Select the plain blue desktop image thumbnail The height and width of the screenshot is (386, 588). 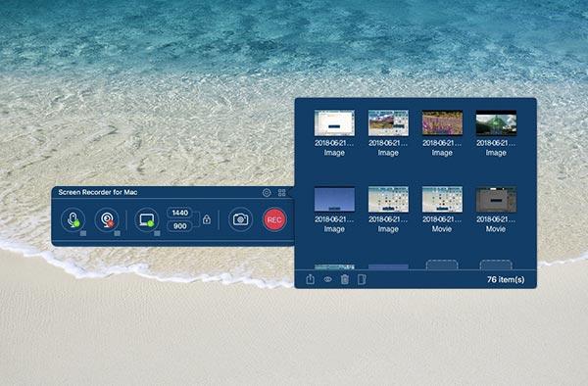[x=334, y=200]
